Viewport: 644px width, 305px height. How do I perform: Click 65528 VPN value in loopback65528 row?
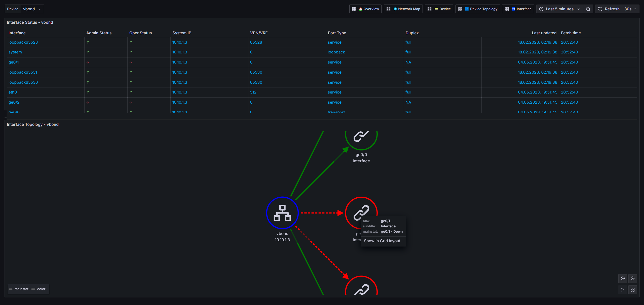click(x=256, y=42)
